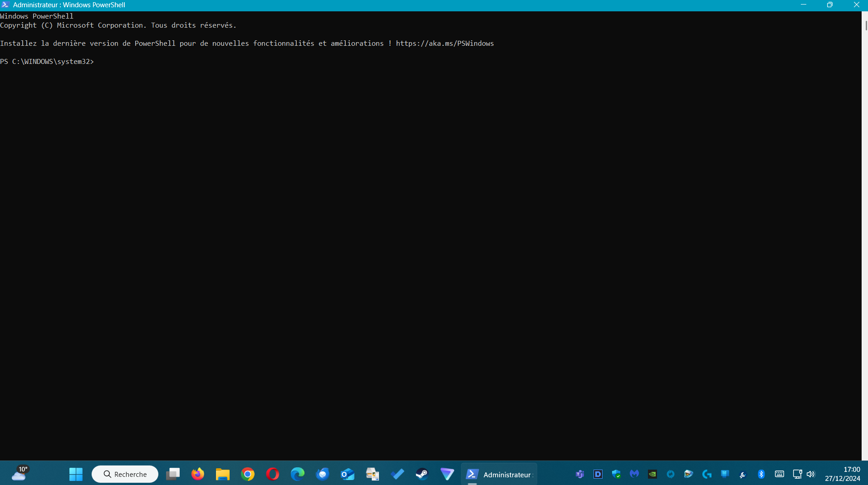868x485 pixels.
Task: Open the Windows Start menu
Action: coord(76,474)
